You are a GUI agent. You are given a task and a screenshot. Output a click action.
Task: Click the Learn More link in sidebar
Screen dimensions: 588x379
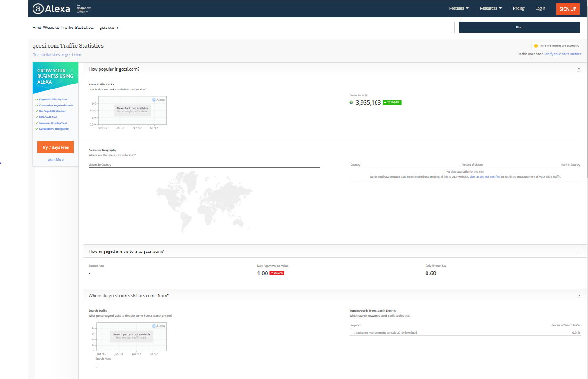[55, 160]
